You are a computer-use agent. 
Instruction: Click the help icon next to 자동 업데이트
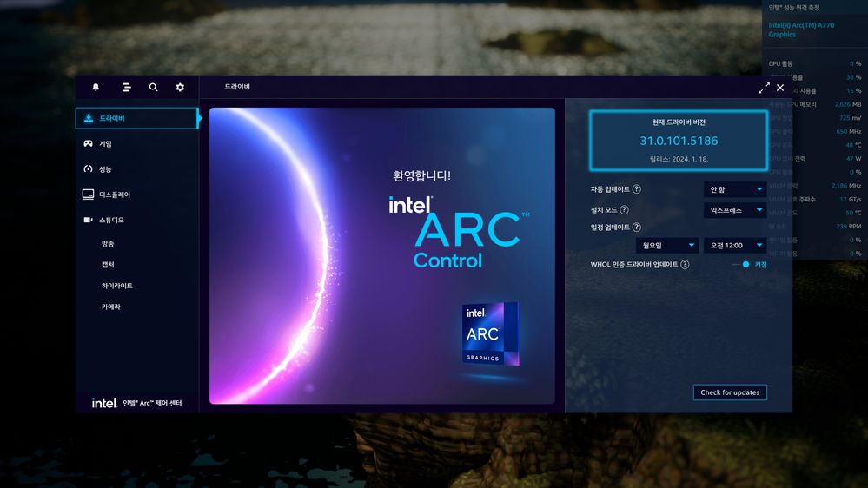(637, 189)
